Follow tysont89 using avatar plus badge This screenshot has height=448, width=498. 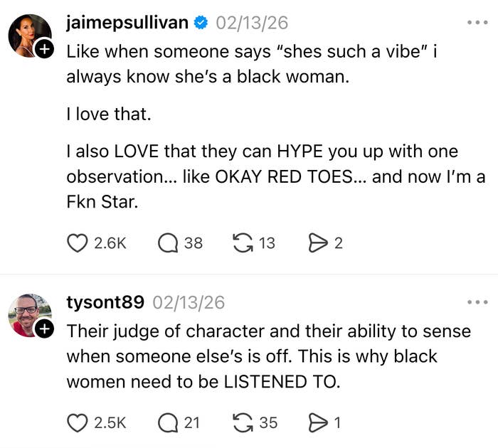pos(44,329)
